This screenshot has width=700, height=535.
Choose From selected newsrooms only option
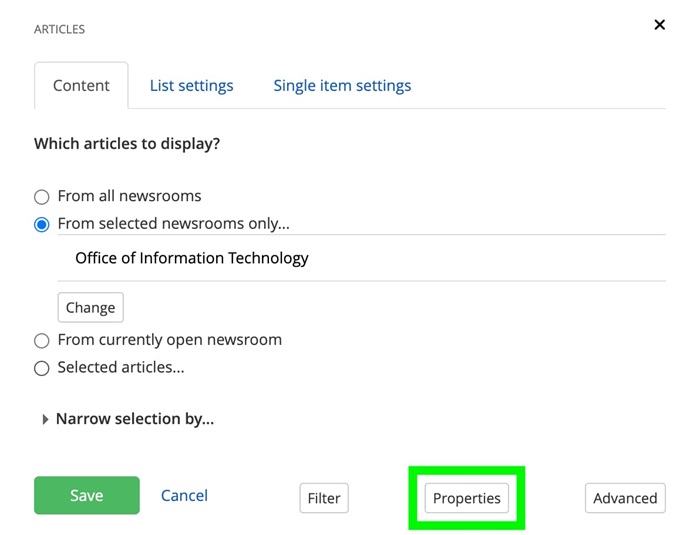coord(42,225)
